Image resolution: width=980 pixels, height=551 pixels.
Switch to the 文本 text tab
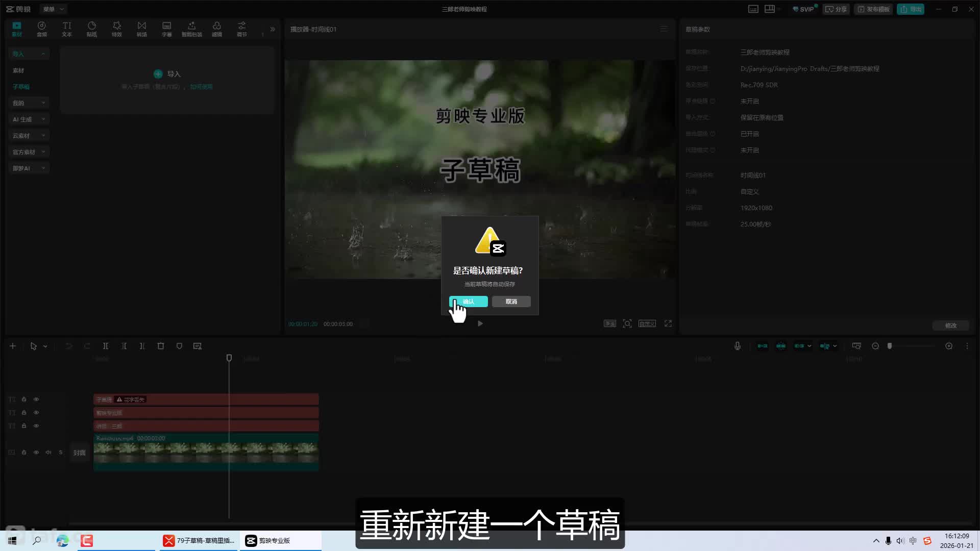(67, 29)
